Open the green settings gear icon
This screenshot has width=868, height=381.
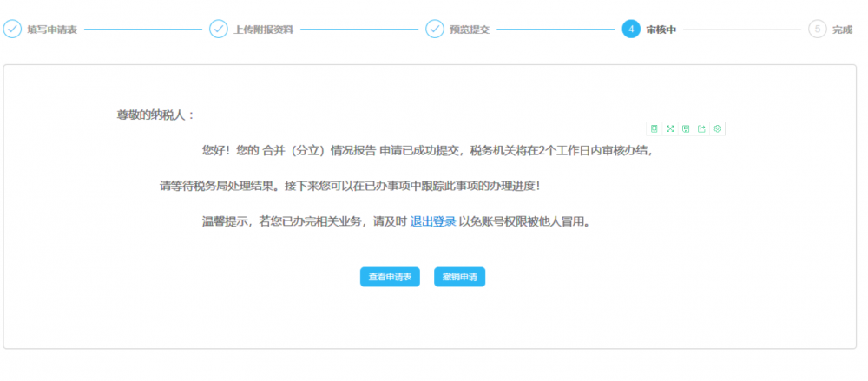[718, 128]
